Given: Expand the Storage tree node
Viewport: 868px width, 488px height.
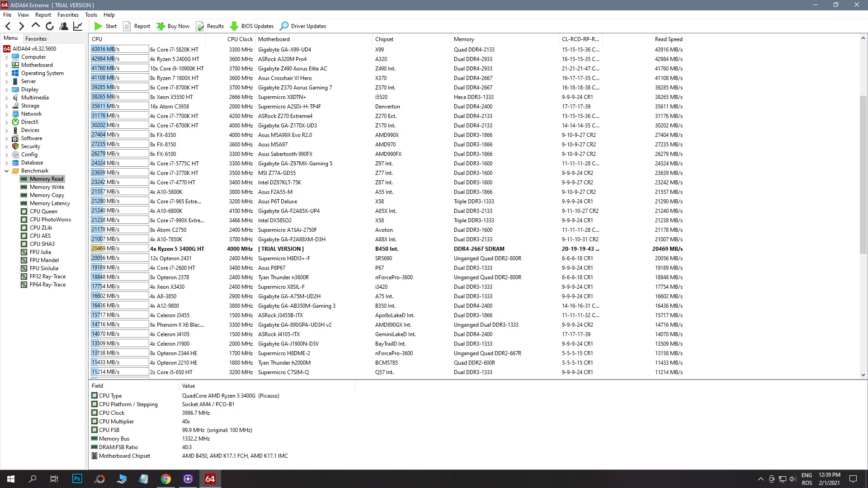Looking at the screenshot, I should [6, 106].
